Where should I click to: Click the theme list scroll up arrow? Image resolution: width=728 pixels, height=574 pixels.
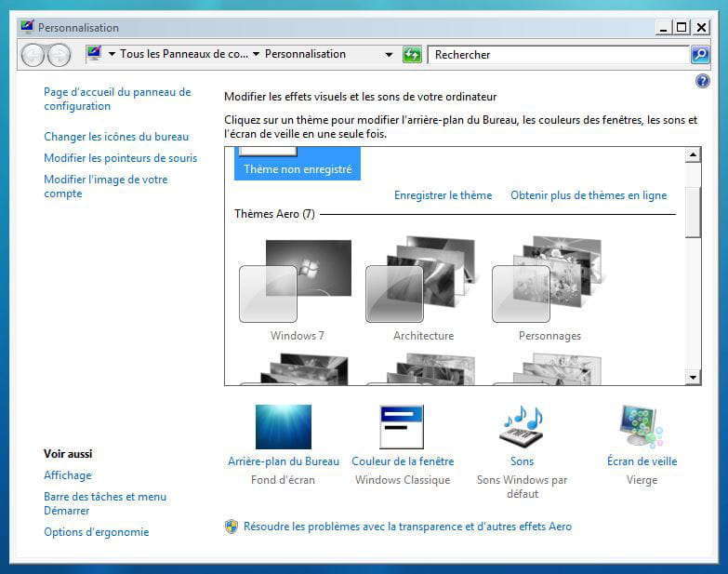click(693, 154)
